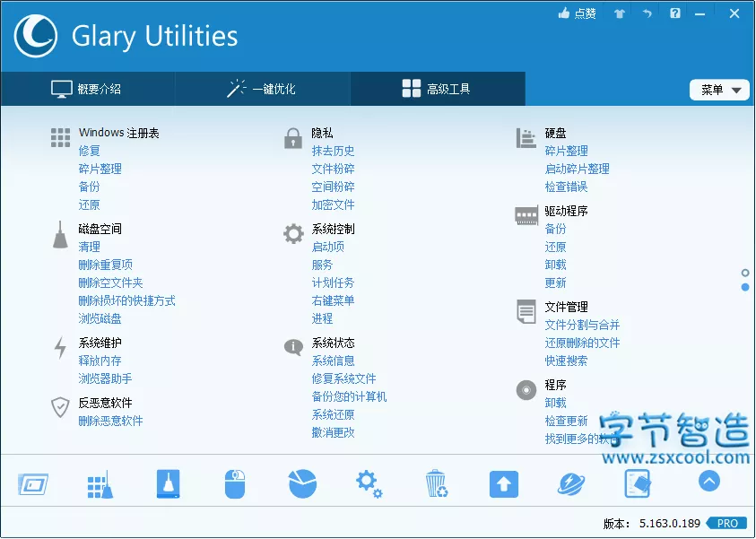The width and height of the screenshot is (756, 539).
Task: Open the disk cleaner drive-broom icon
Action: (169, 483)
